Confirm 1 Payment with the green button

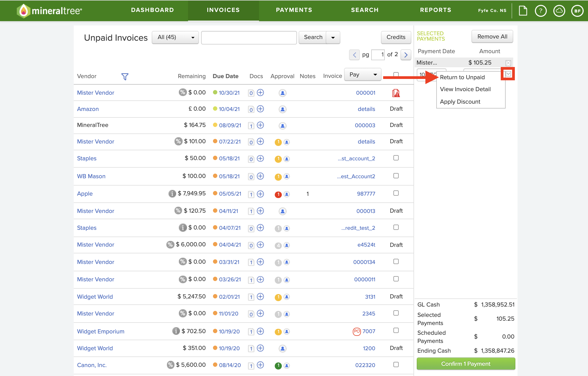point(466,364)
